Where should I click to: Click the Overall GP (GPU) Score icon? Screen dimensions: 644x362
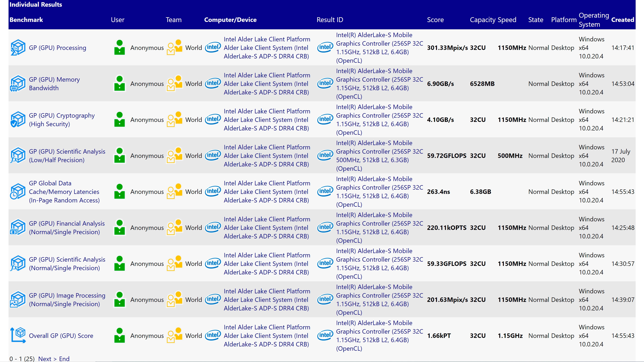(18, 335)
